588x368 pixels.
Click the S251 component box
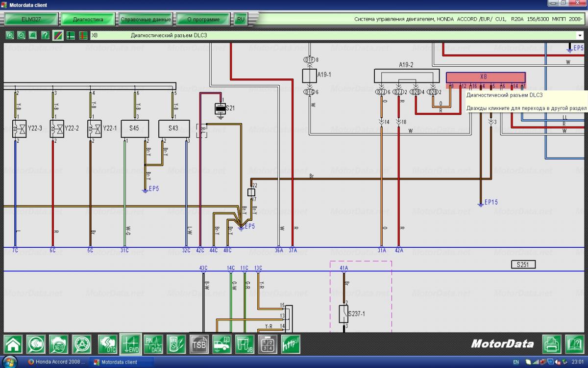click(523, 264)
